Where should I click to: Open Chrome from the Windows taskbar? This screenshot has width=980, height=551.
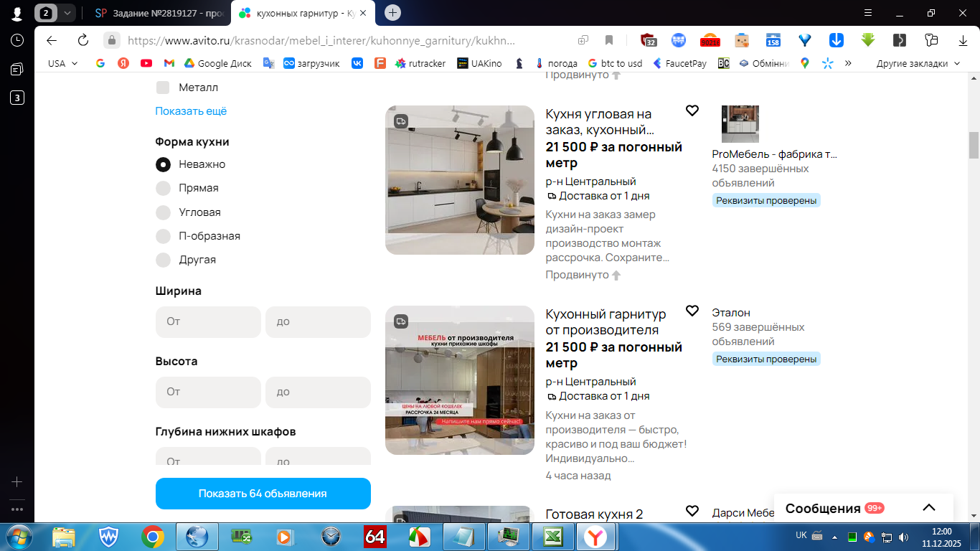click(x=152, y=536)
